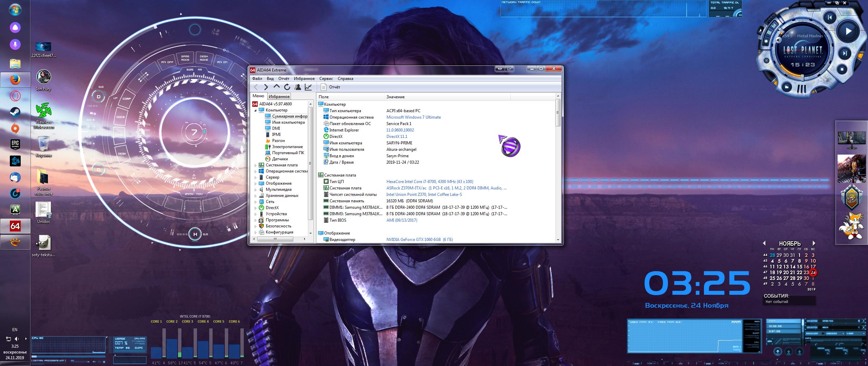Select Имя компьютера tree item
Image resolution: width=868 pixels, height=366 pixels.
point(285,122)
